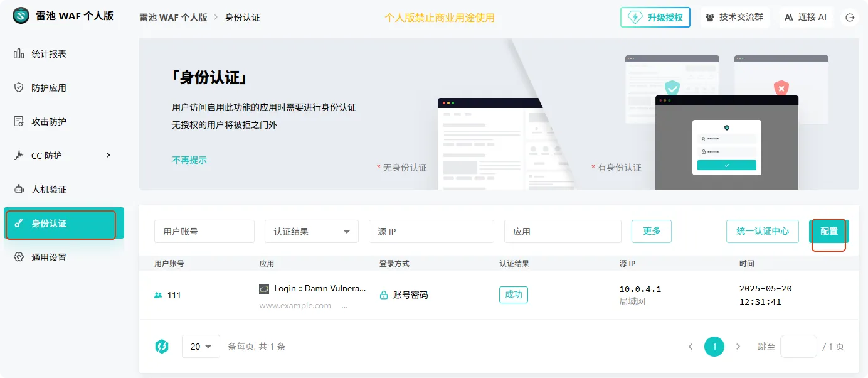
Task: Open the 20 per page dropdown
Action: pyautogui.click(x=201, y=347)
